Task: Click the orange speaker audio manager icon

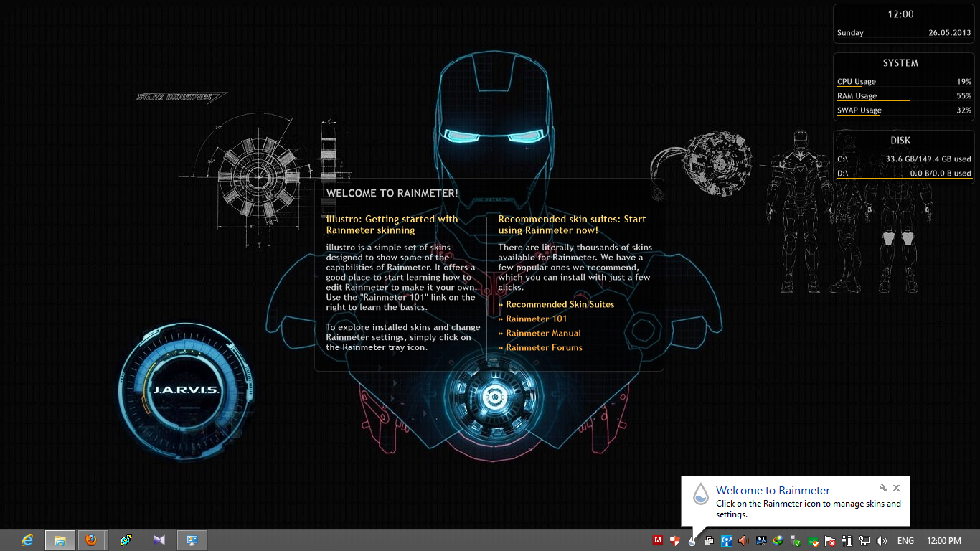Action: tap(743, 541)
